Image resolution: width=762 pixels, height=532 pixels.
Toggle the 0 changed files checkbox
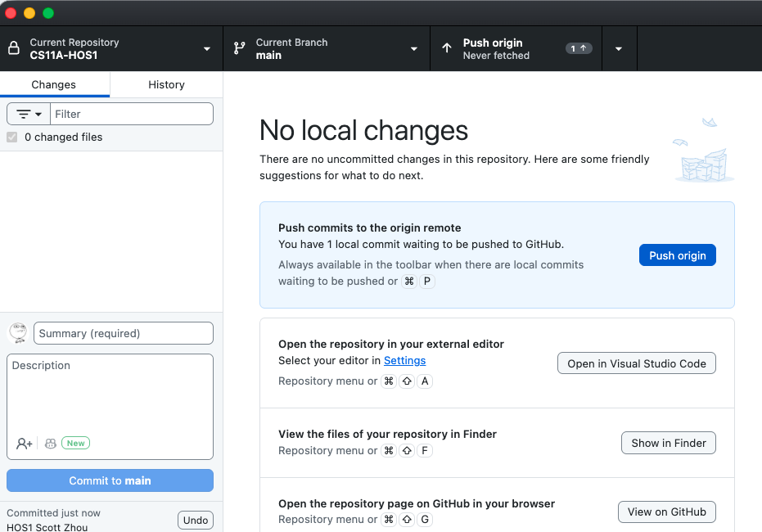point(11,137)
